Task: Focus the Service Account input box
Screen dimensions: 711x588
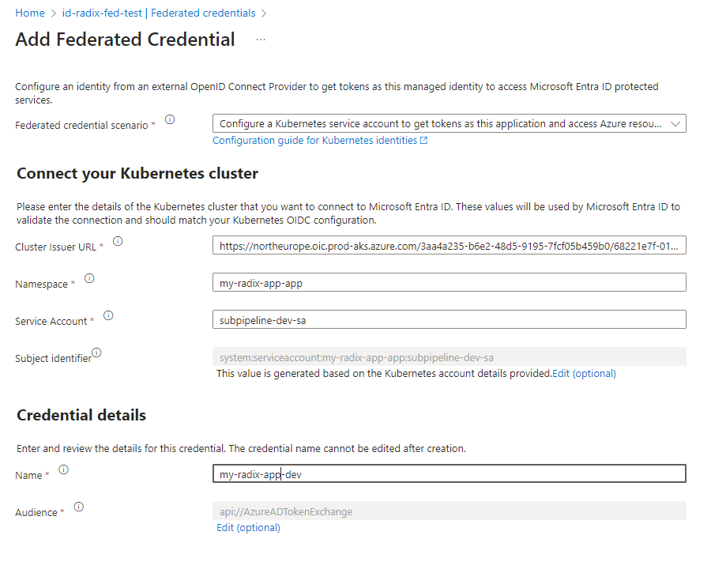Action: [449, 319]
